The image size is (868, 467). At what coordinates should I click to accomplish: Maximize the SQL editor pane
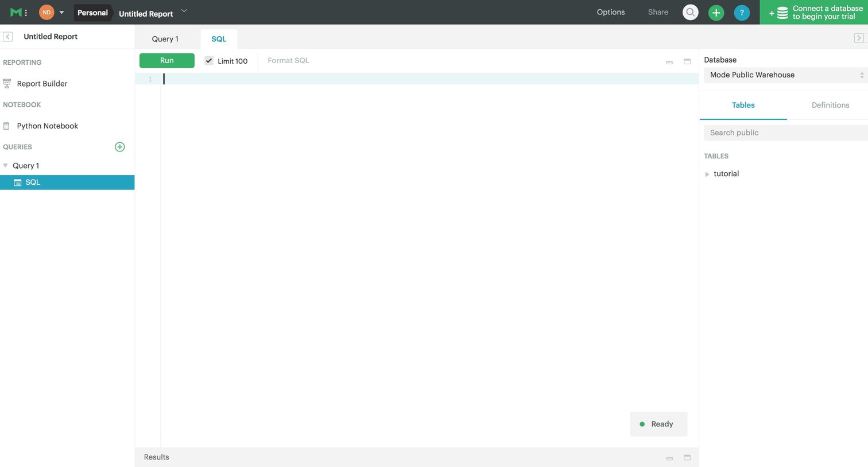coord(687,61)
